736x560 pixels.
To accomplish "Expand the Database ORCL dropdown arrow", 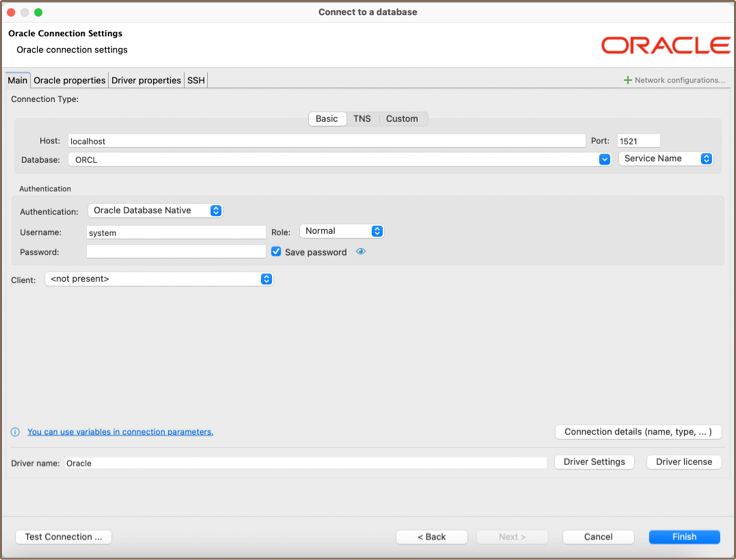I will (x=604, y=159).
